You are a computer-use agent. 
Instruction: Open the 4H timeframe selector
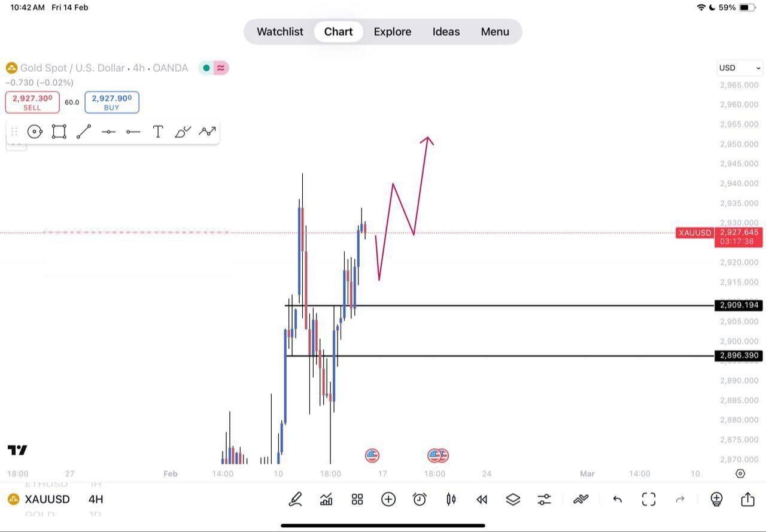[x=96, y=499]
